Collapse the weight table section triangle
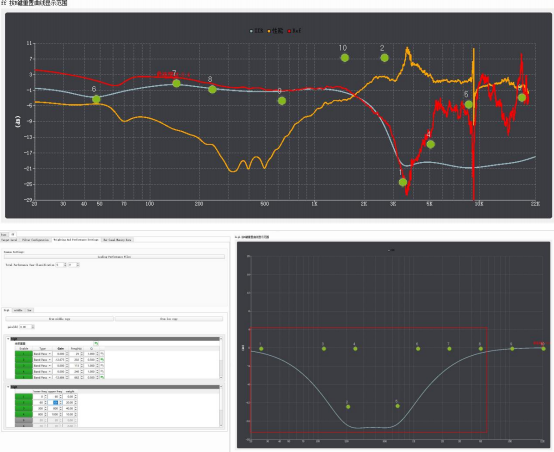 tap(8, 387)
